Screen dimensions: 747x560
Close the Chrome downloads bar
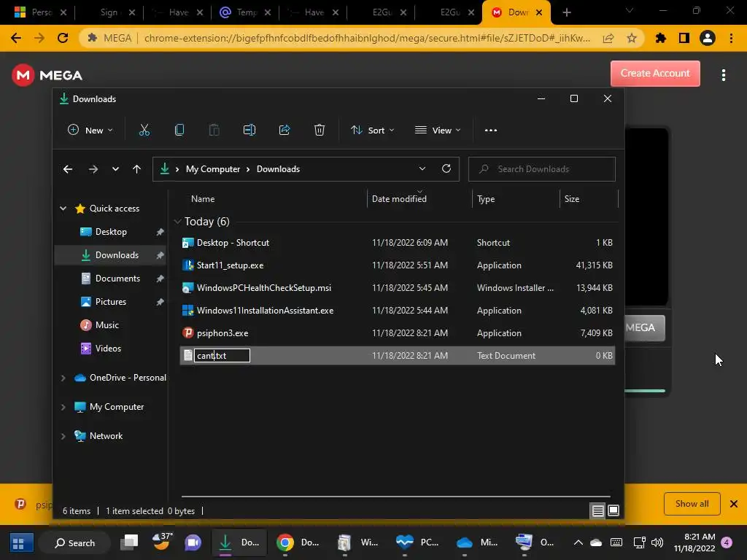click(x=734, y=504)
